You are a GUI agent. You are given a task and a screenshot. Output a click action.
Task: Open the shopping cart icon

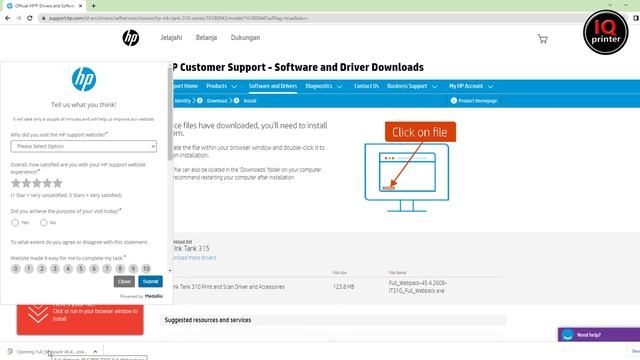pyautogui.click(x=542, y=39)
